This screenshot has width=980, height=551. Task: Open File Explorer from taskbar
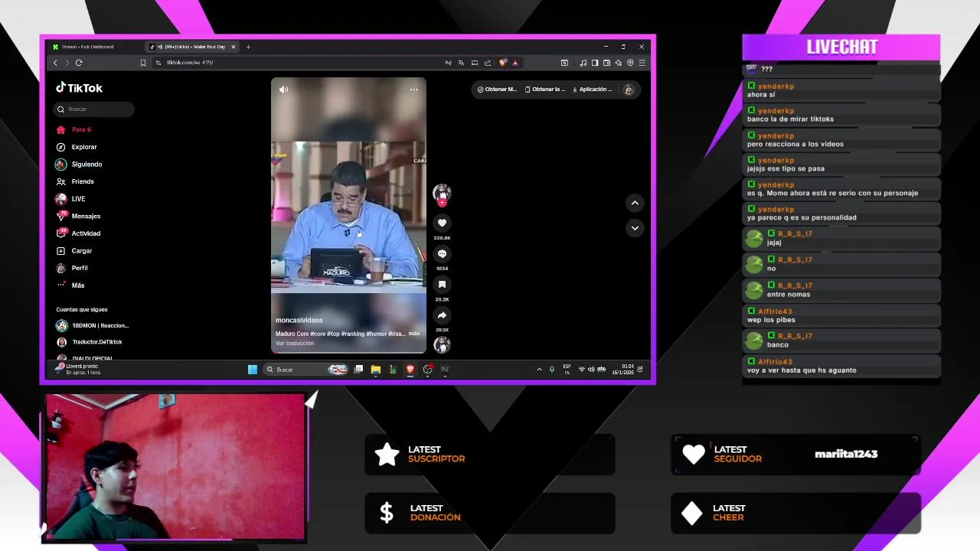point(375,370)
